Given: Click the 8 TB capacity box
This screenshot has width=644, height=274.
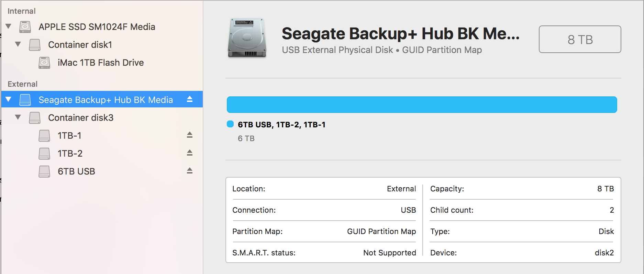Looking at the screenshot, I should [580, 39].
